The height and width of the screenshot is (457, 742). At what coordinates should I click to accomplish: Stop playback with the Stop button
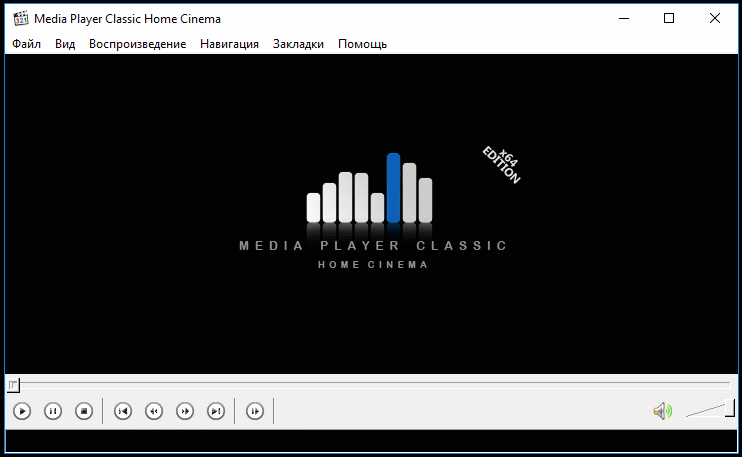click(x=84, y=411)
